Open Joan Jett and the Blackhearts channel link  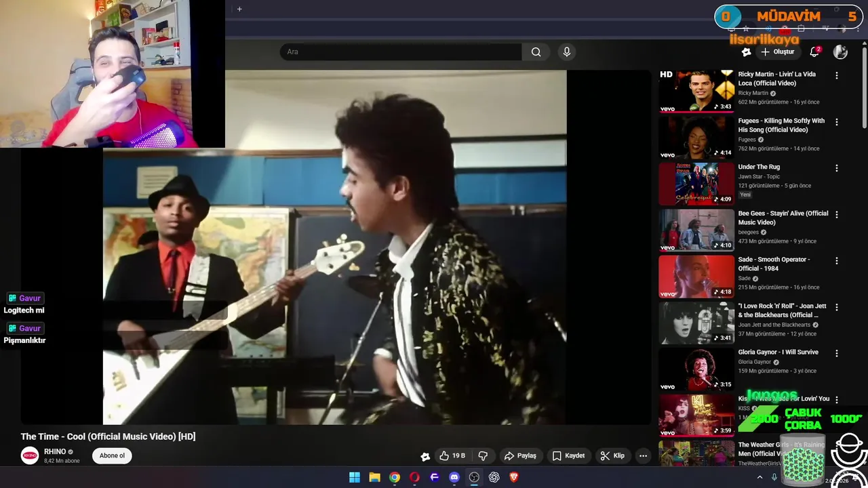(774, 325)
